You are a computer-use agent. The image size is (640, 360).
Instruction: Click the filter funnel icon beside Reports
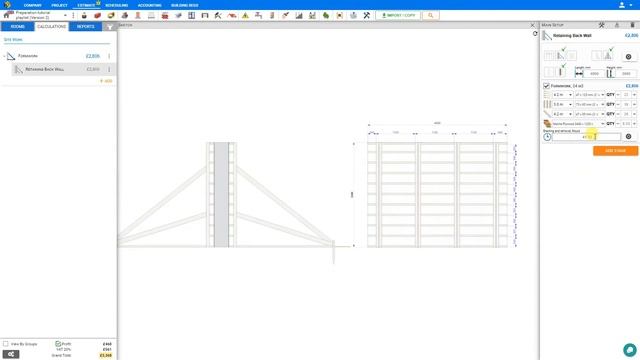(109, 27)
